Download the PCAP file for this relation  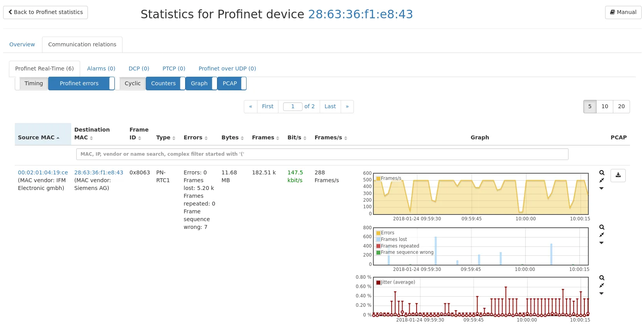618,176
